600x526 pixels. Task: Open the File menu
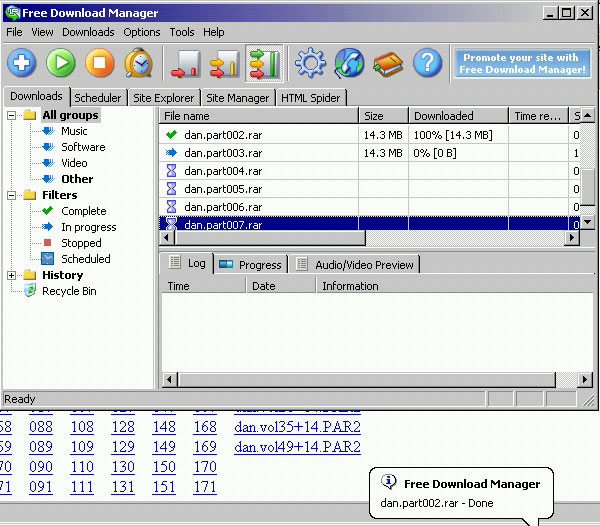(14, 32)
